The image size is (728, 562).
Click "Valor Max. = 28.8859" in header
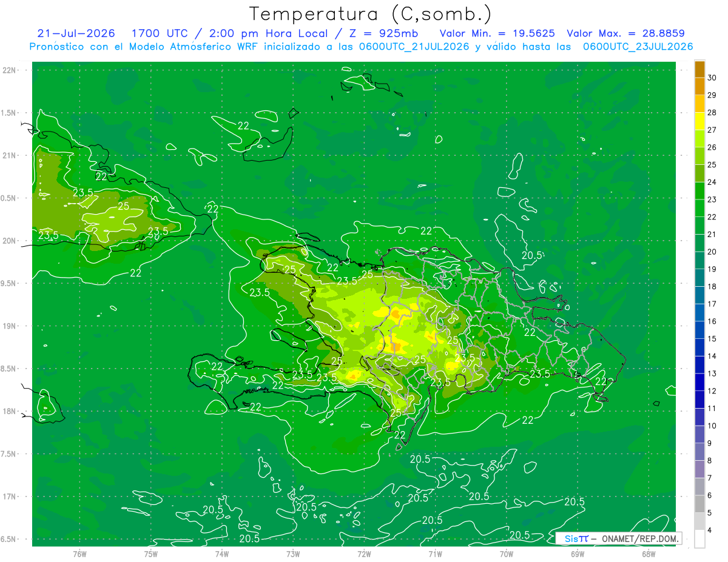625,33
